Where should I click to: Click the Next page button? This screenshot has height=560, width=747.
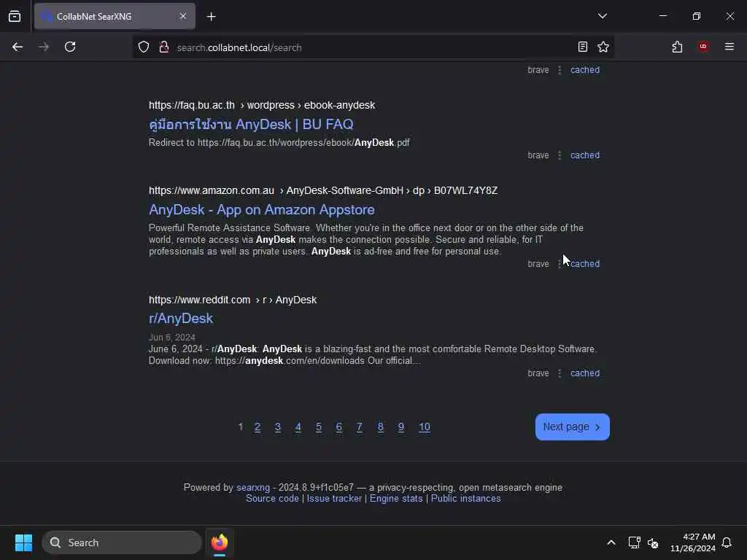coord(572,427)
